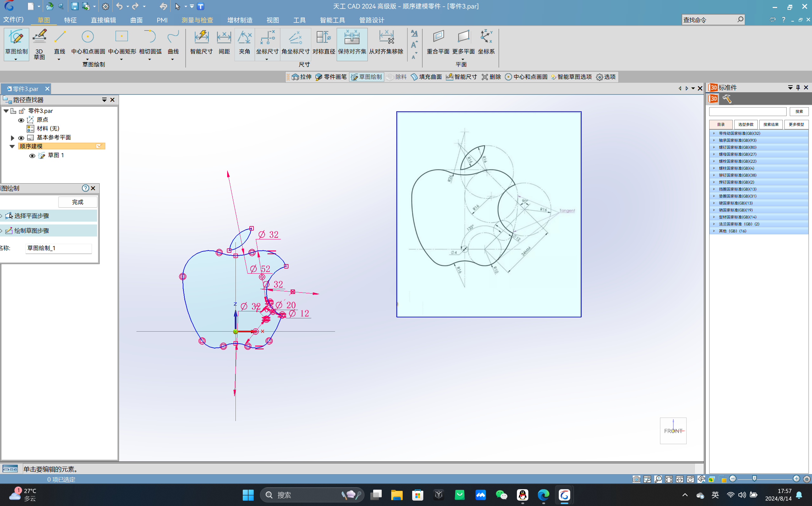
Task: Expand the 基本参考平面 tree node
Action: 12,138
